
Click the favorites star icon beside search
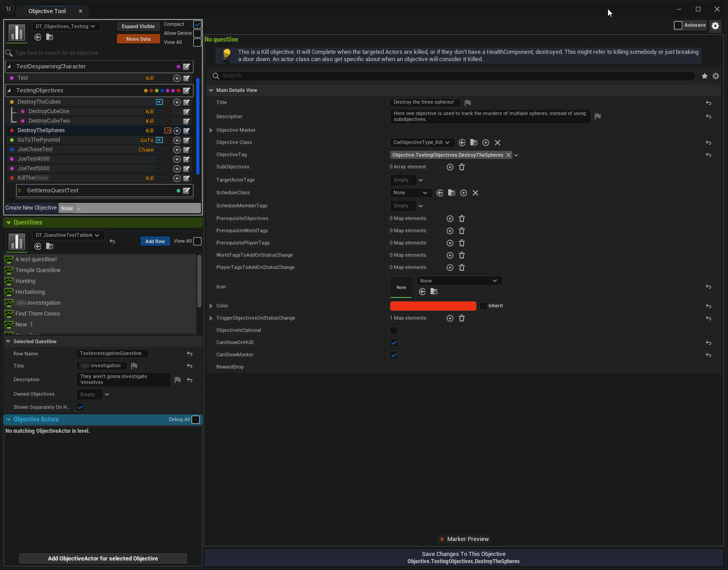pyautogui.click(x=704, y=76)
